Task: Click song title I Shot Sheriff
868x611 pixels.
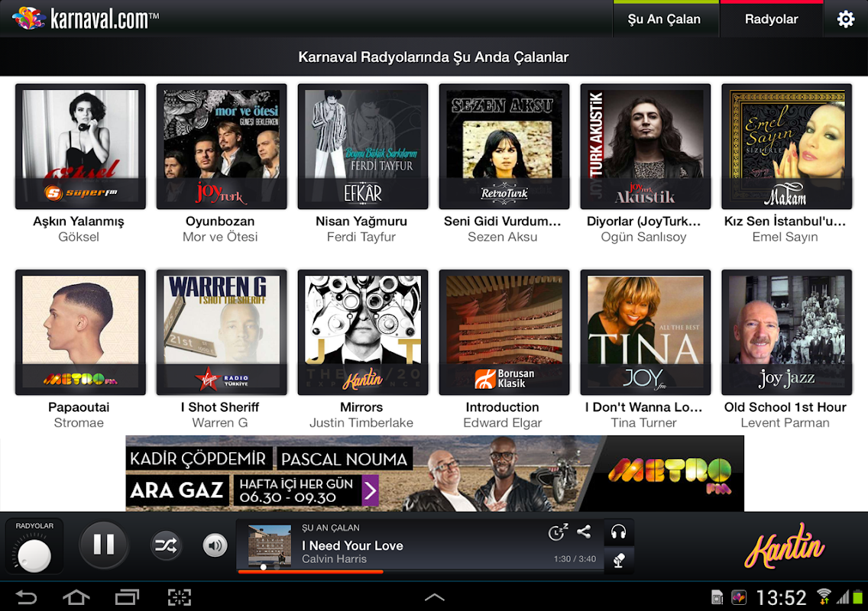Action: click(x=220, y=407)
